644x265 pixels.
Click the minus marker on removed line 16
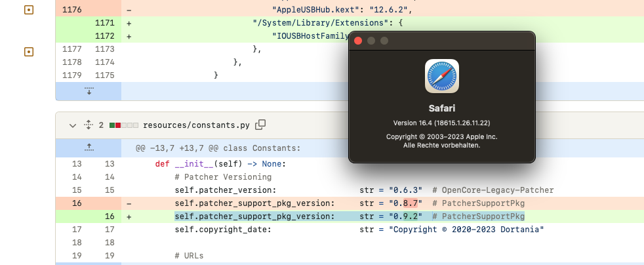coord(129,203)
